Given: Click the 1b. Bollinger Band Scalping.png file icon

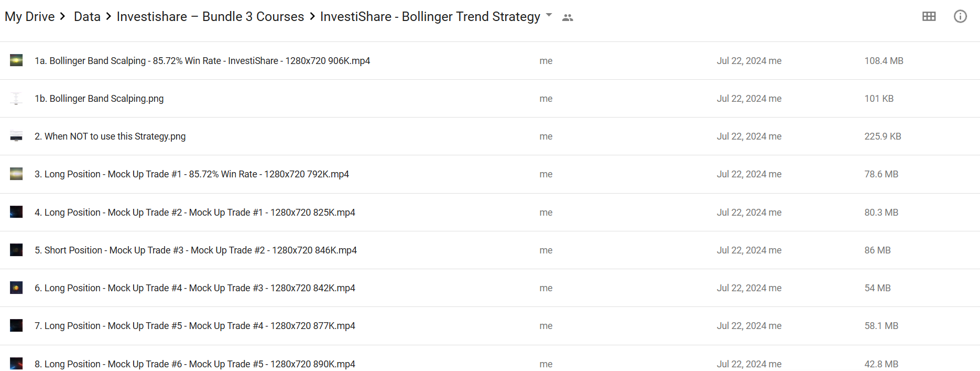Looking at the screenshot, I should click(16, 98).
